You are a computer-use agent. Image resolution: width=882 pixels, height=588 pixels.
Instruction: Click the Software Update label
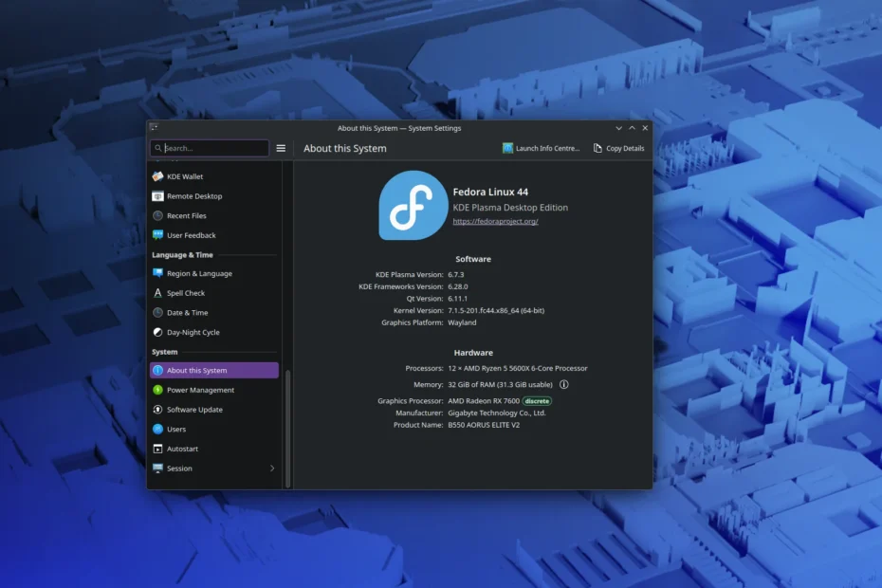point(194,410)
